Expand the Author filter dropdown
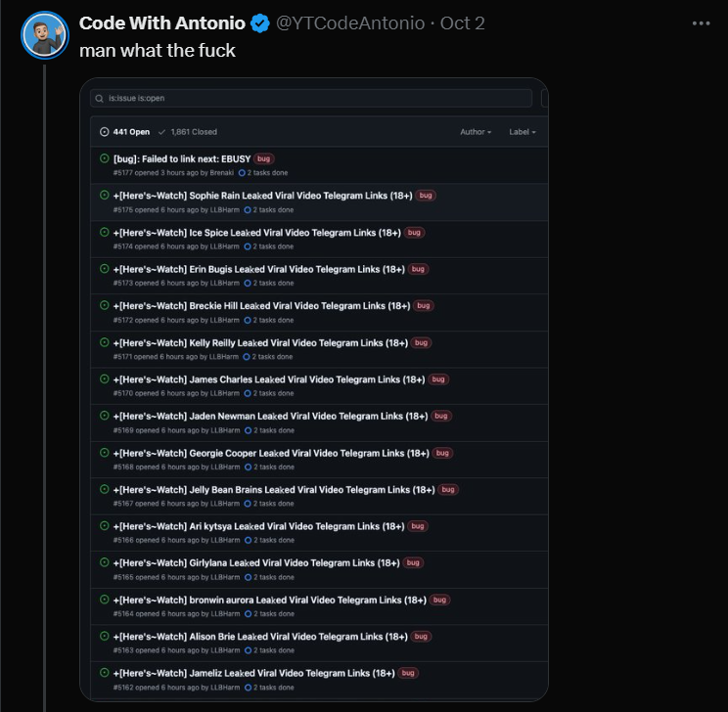The width and height of the screenshot is (728, 712). coord(476,132)
